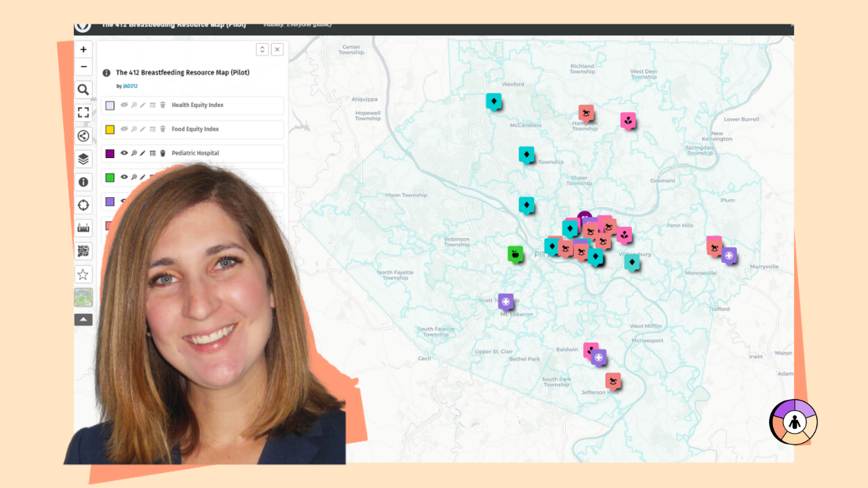Click the Aliquippa map label
Screen dimensions: 868x488
[x=364, y=99]
